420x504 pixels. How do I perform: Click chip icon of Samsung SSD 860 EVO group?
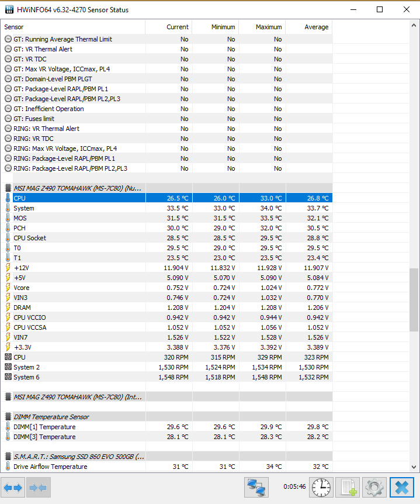click(8, 457)
